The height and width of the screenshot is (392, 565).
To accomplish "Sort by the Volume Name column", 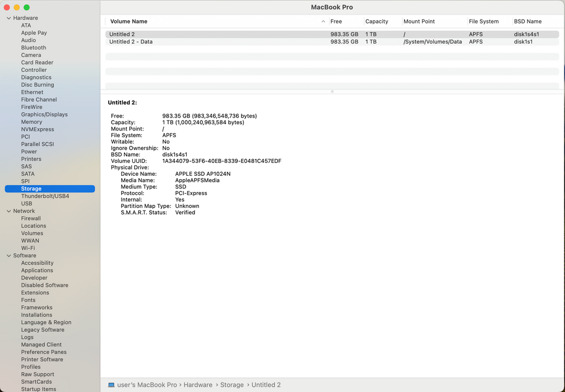I will coord(129,21).
